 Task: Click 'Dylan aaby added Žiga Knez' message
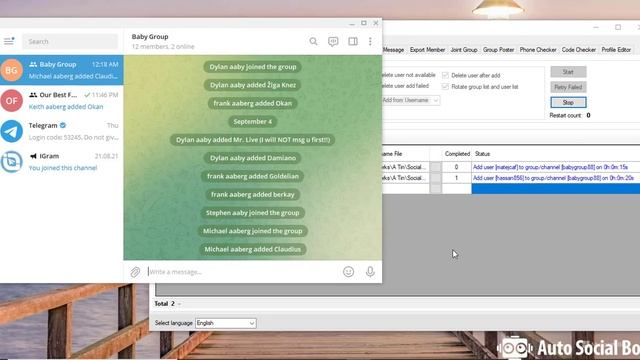tap(253, 85)
